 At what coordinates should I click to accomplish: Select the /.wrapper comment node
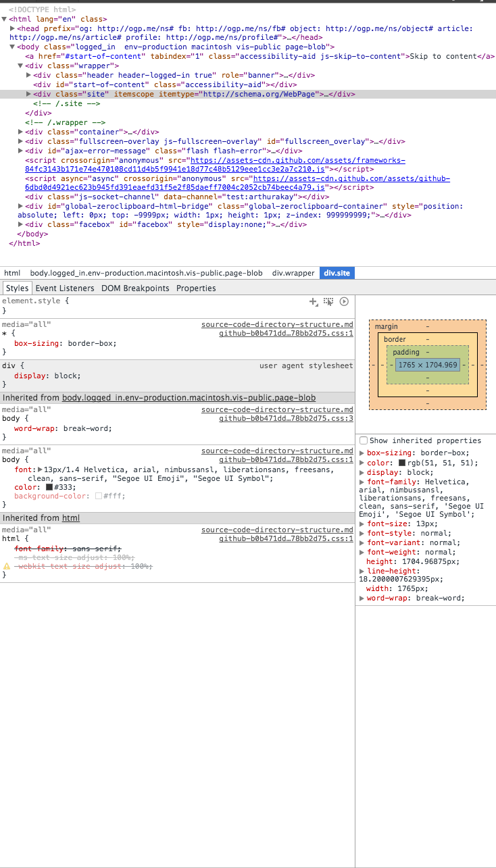[66, 122]
